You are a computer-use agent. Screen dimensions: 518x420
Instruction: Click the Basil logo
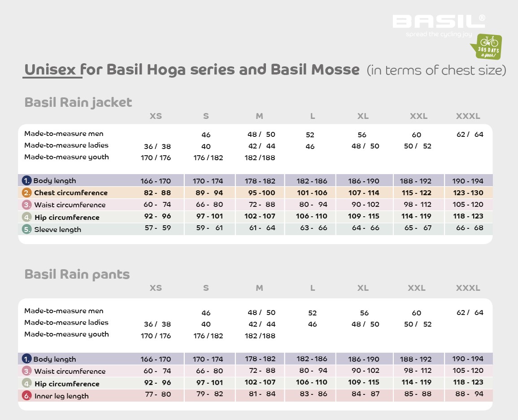439,22
